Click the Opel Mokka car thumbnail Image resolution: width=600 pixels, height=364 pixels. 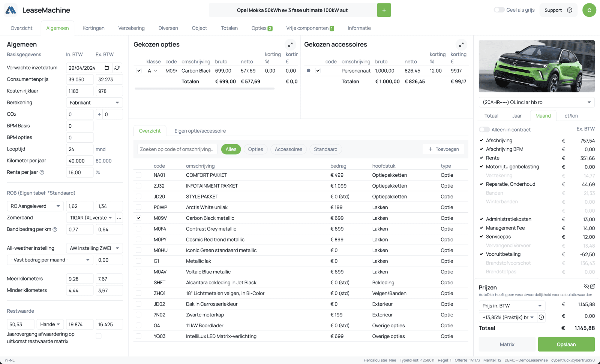click(x=537, y=66)
